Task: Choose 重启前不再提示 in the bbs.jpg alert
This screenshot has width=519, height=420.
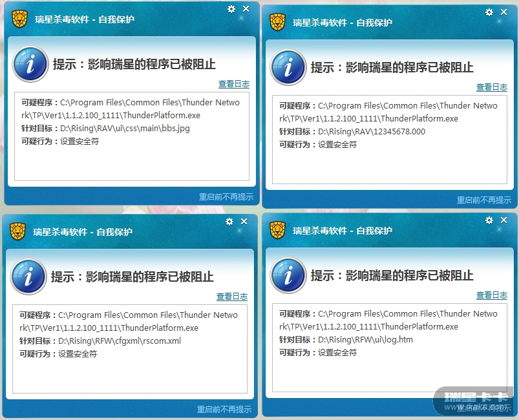Action: pyautogui.click(x=226, y=197)
